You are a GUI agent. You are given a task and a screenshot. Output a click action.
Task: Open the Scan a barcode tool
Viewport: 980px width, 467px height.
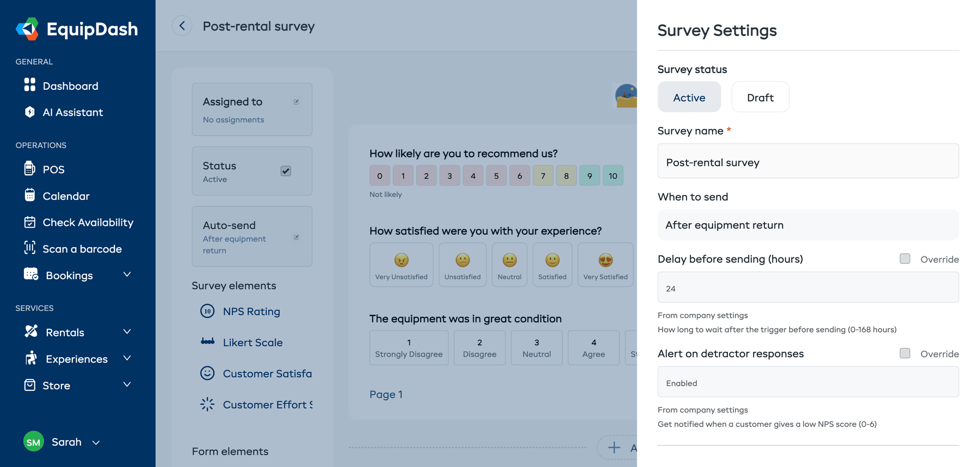82,249
